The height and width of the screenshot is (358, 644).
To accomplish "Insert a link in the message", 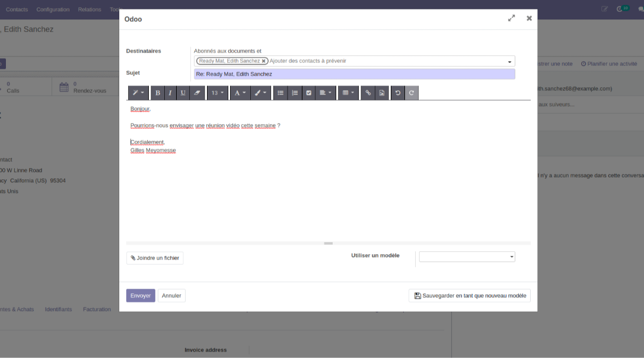I will pos(368,93).
